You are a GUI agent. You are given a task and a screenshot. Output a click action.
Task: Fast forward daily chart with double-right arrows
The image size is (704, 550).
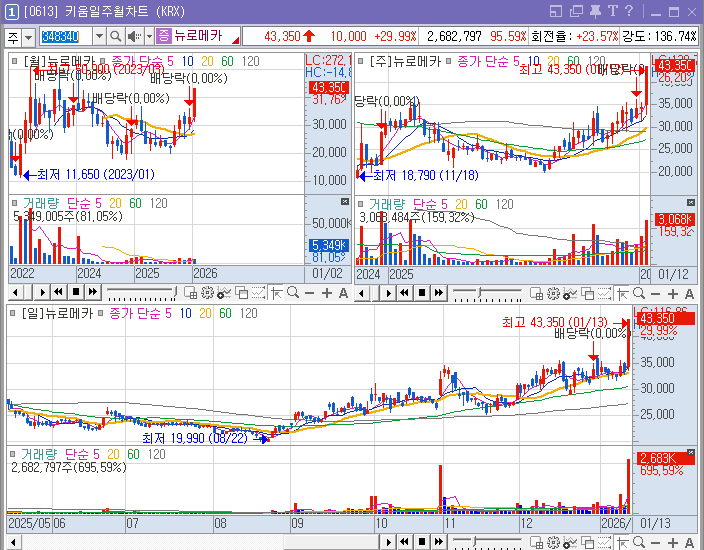point(439,542)
